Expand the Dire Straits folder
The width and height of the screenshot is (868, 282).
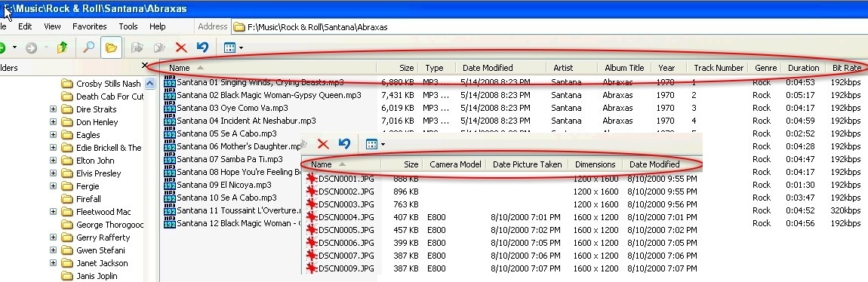coord(53,109)
